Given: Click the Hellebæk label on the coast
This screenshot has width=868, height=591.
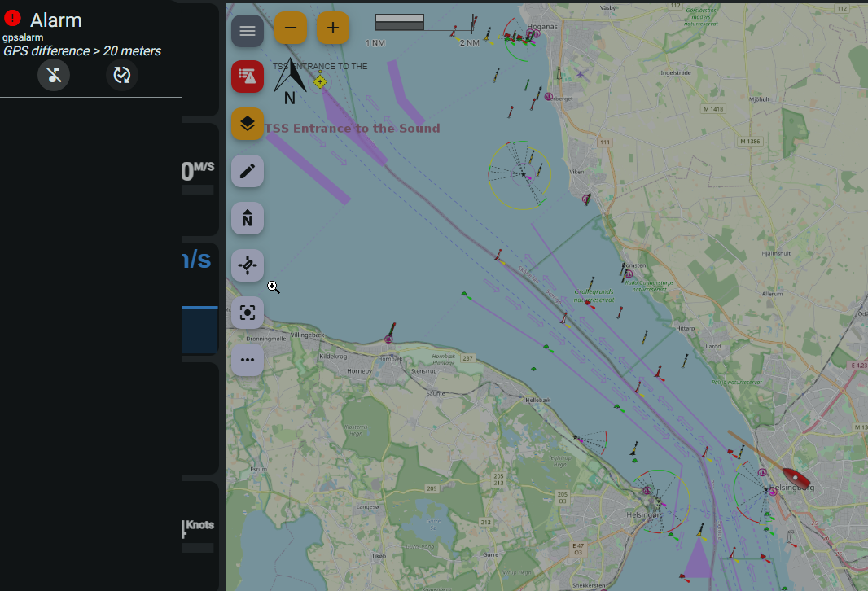Looking at the screenshot, I should (537, 400).
